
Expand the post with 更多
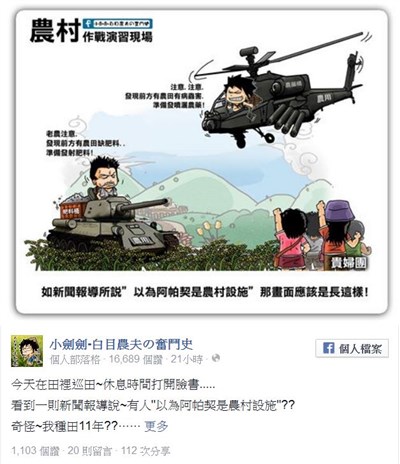(x=156, y=426)
